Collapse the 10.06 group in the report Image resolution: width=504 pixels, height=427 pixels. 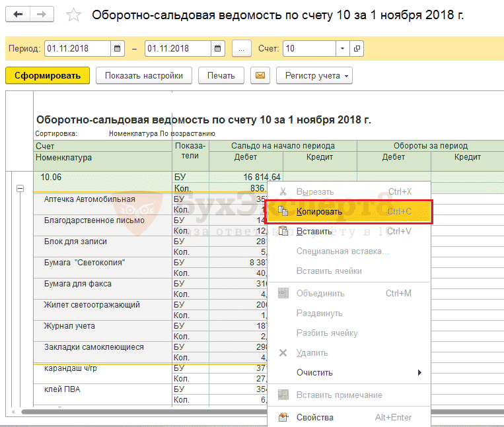20,188
